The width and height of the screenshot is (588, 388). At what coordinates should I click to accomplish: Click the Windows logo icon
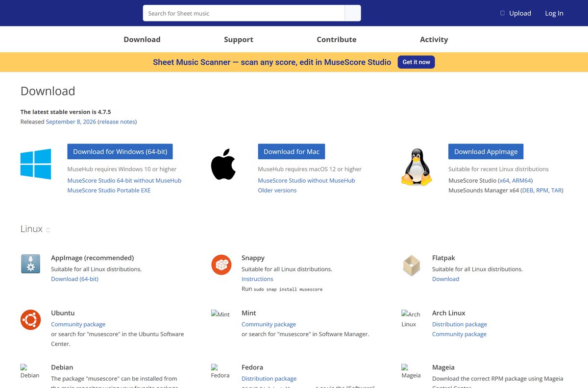coord(36,164)
